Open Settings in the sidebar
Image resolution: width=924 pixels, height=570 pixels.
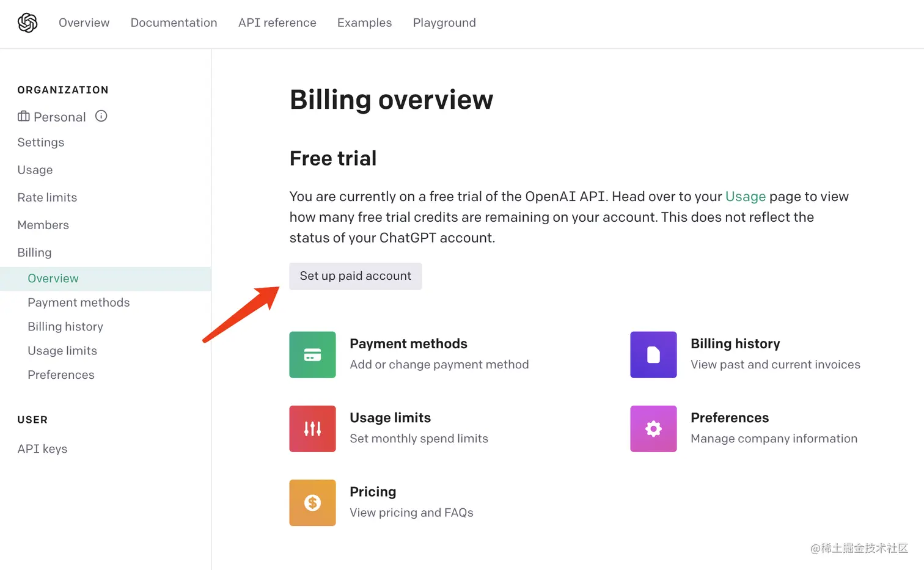coord(41,142)
